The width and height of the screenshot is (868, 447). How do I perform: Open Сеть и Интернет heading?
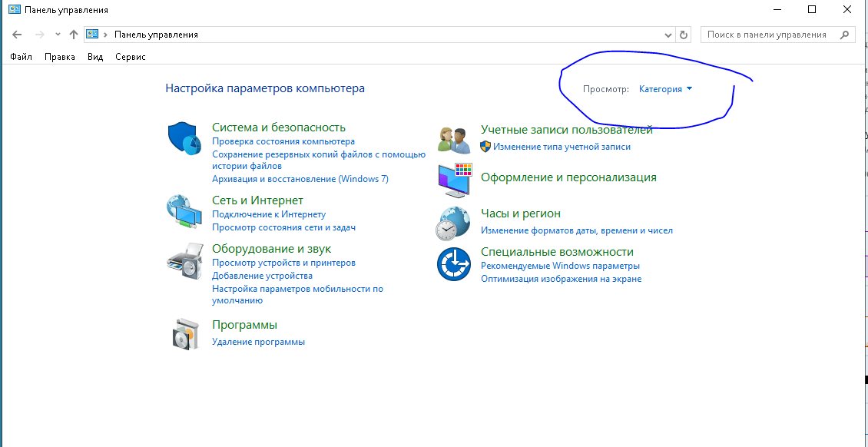tap(257, 200)
